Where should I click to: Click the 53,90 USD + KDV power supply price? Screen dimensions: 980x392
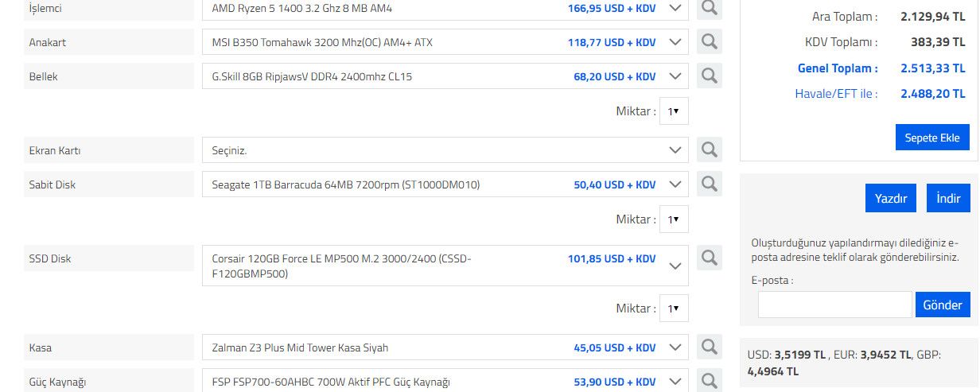coord(615,382)
